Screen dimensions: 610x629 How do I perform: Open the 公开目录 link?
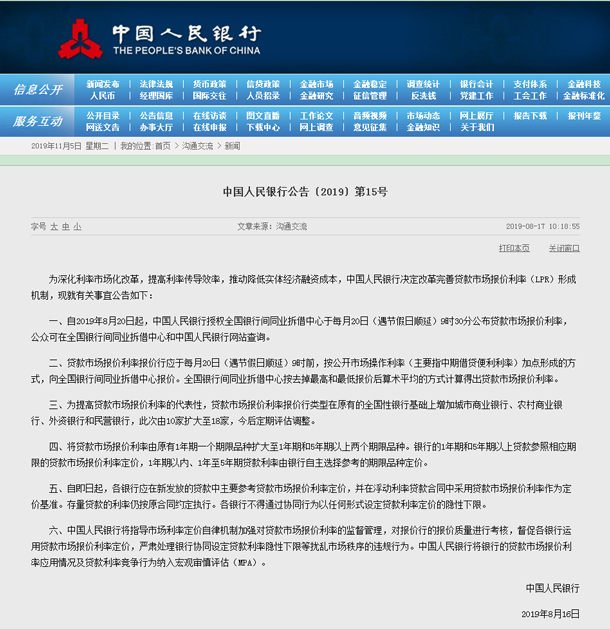[x=103, y=116]
